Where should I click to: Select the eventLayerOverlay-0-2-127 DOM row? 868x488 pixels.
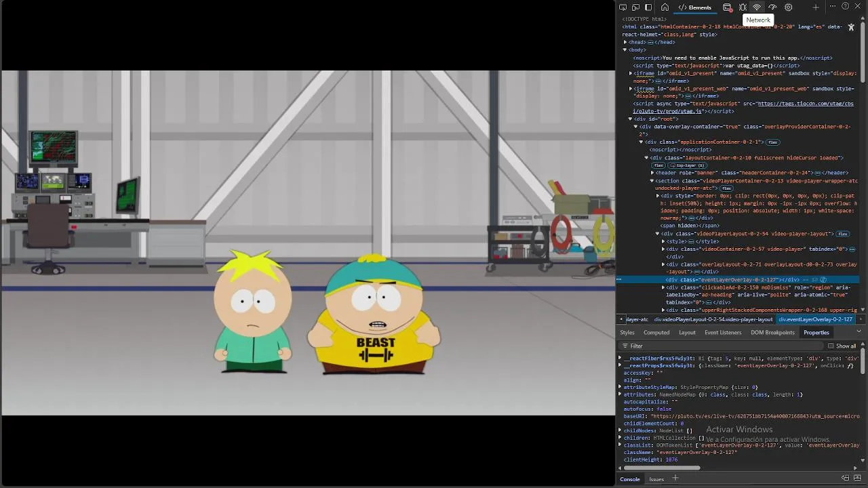(x=738, y=279)
